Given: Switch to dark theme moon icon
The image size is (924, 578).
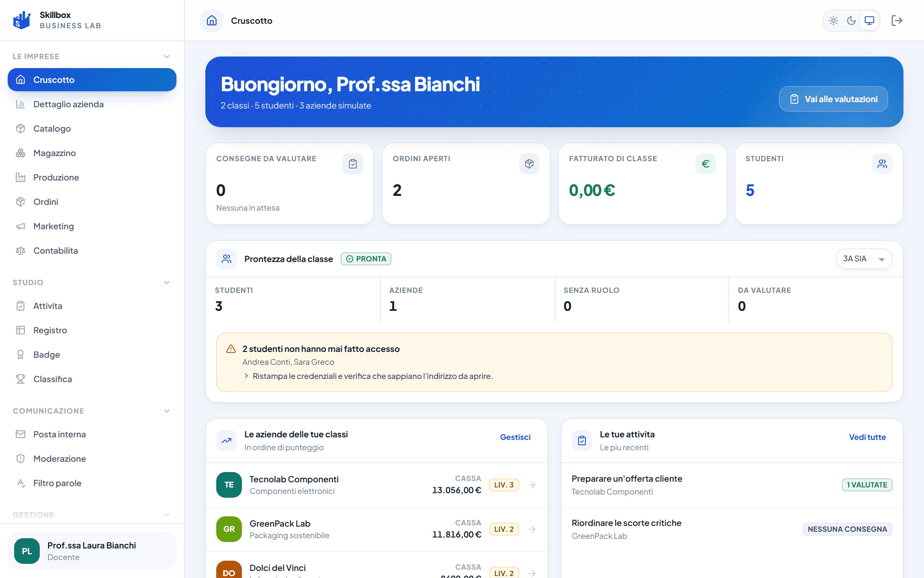Looking at the screenshot, I should 851,21.
